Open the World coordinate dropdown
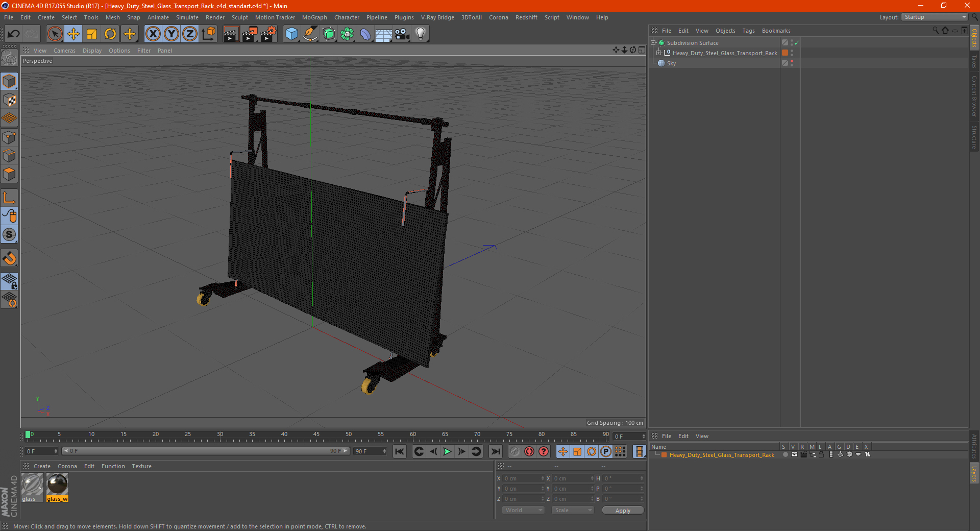The height and width of the screenshot is (531, 980). (x=523, y=510)
